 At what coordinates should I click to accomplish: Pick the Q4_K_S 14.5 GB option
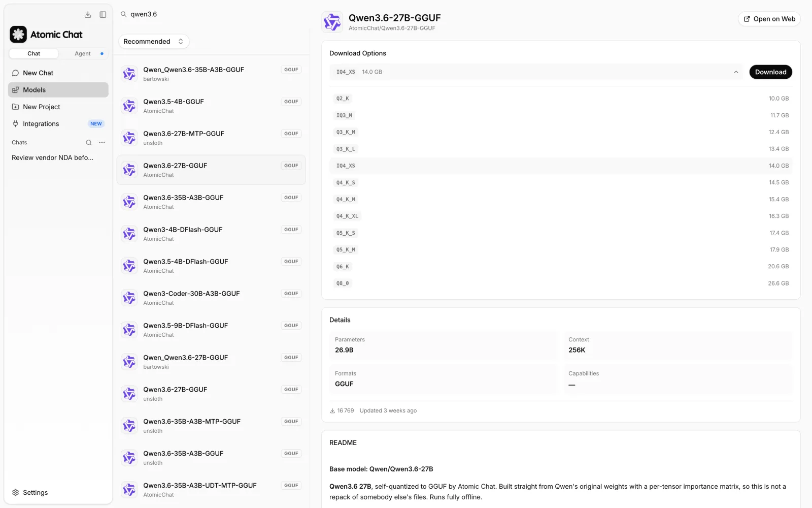(561, 182)
